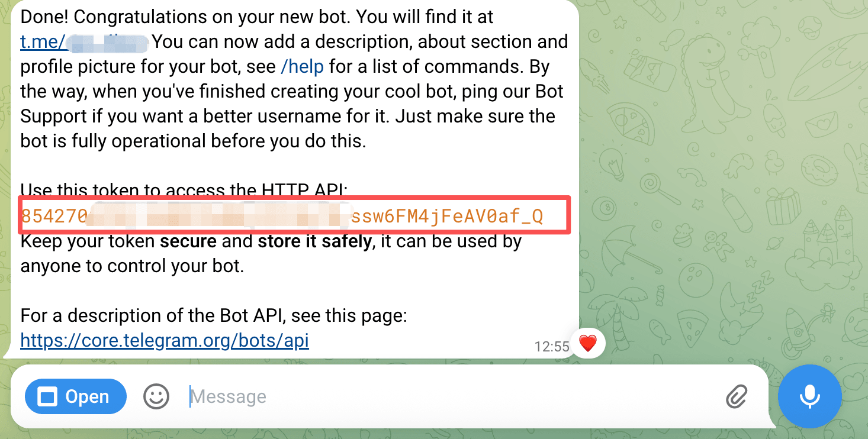Viewport: 868px width, 439px height.
Task: Click the window icon inside Open button
Action: pos(47,397)
